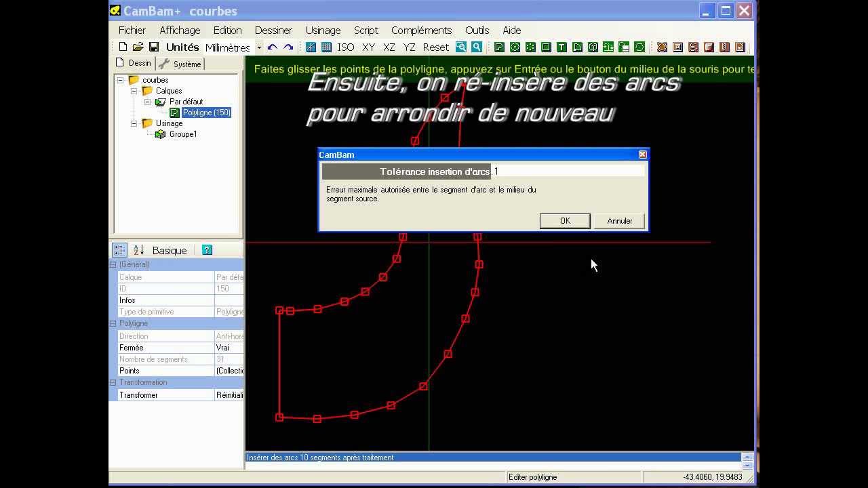
Task: Select the Circle drawing tool
Action: (515, 47)
